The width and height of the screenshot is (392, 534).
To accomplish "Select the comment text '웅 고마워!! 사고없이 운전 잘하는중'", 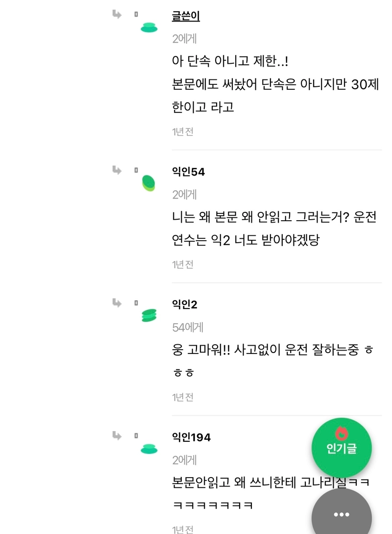I will click(x=266, y=350).
